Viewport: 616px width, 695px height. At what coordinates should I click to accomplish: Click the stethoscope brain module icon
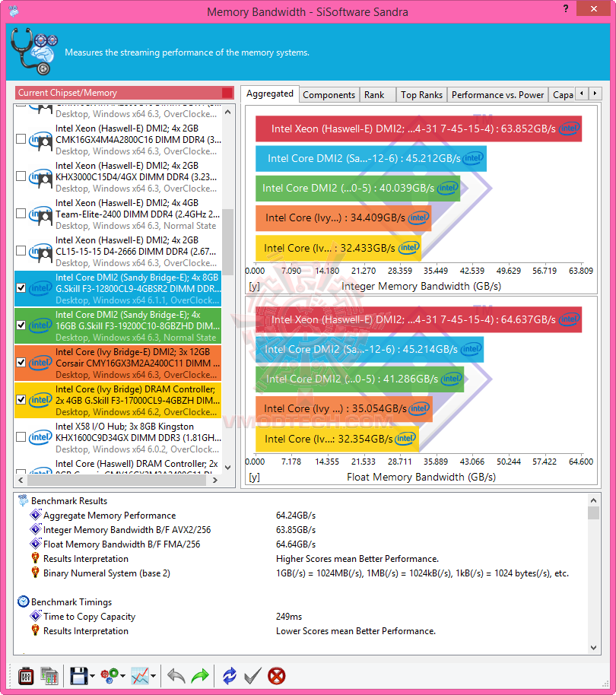34,52
